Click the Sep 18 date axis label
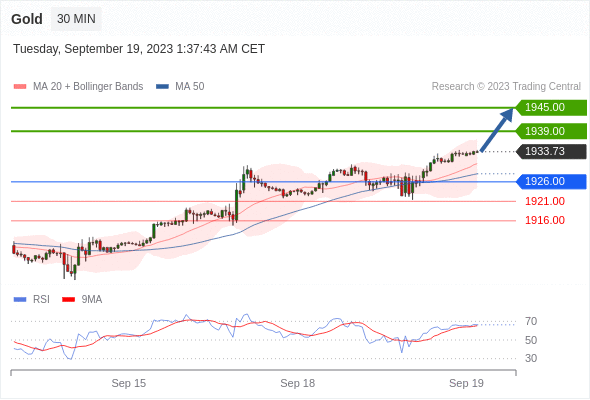 click(x=298, y=383)
